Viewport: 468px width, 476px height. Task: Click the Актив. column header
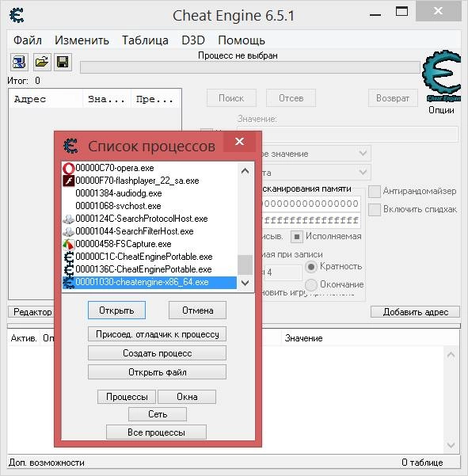click(24, 338)
